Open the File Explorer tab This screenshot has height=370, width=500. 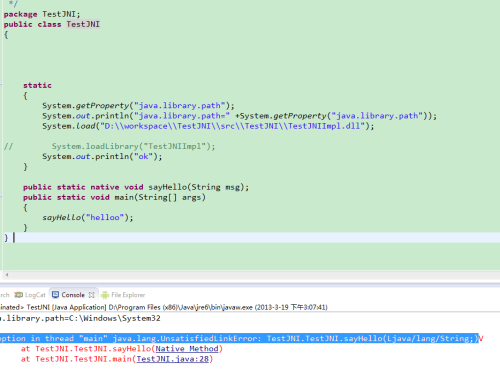tap(123, 295)
